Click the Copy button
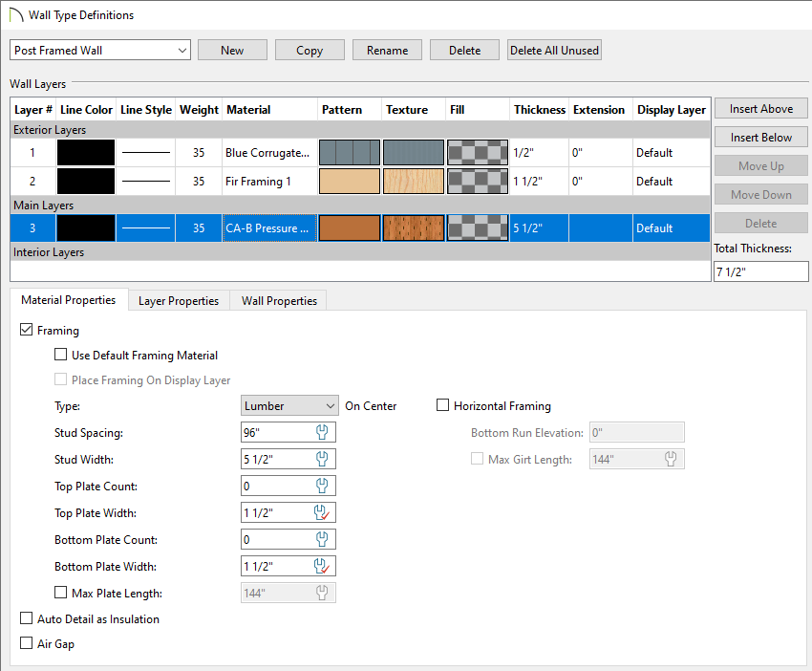 [x=310, y=49]
